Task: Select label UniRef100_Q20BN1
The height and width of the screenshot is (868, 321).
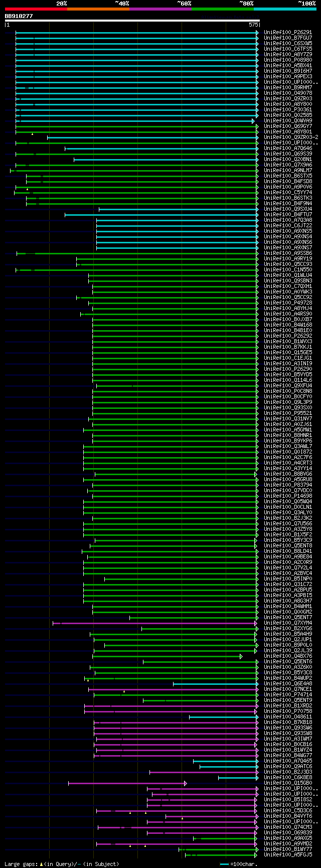Action: pyautogui.click(x=288, y=160)
